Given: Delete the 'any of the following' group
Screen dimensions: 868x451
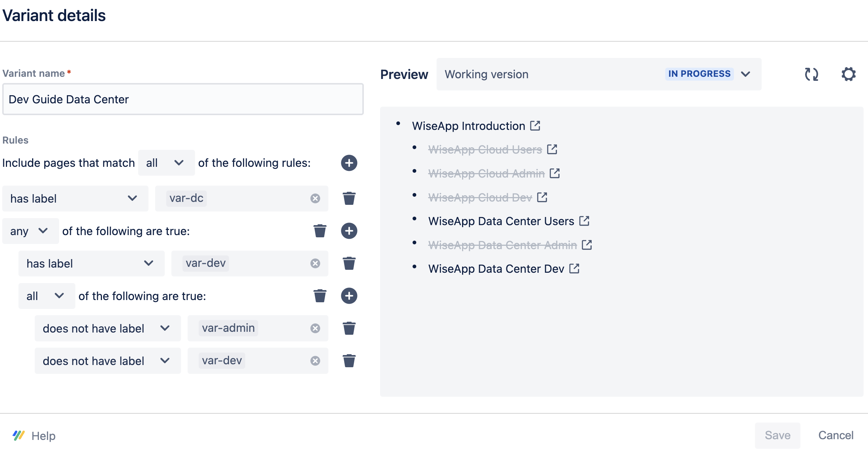Looking at the screenshot, I should 319,231.
